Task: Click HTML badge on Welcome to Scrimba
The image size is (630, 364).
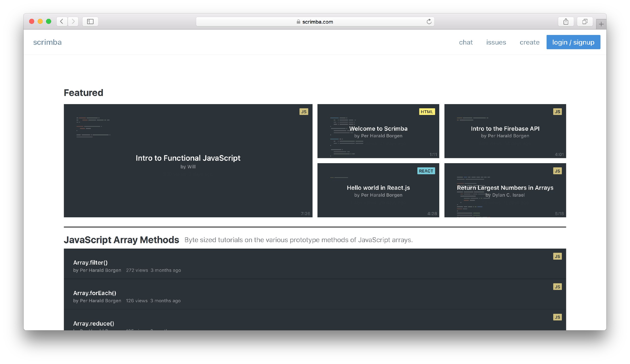Action: 426,111
